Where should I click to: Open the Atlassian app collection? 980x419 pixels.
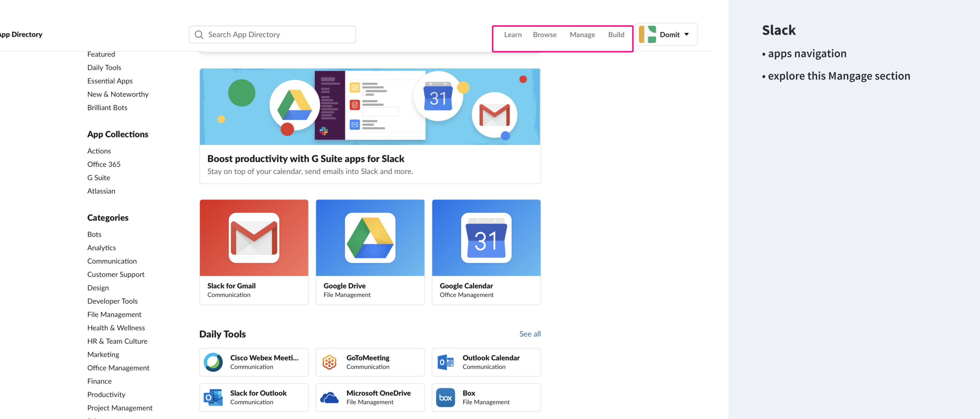click(x=101, y=191)
